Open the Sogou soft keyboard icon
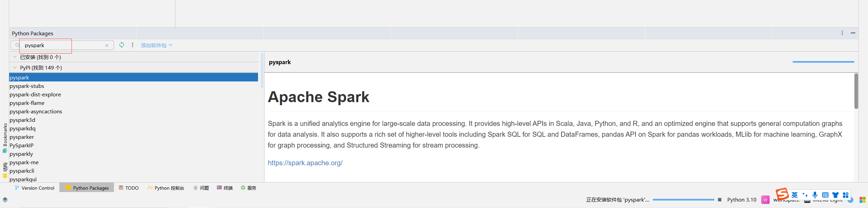 tap(825, 195)
